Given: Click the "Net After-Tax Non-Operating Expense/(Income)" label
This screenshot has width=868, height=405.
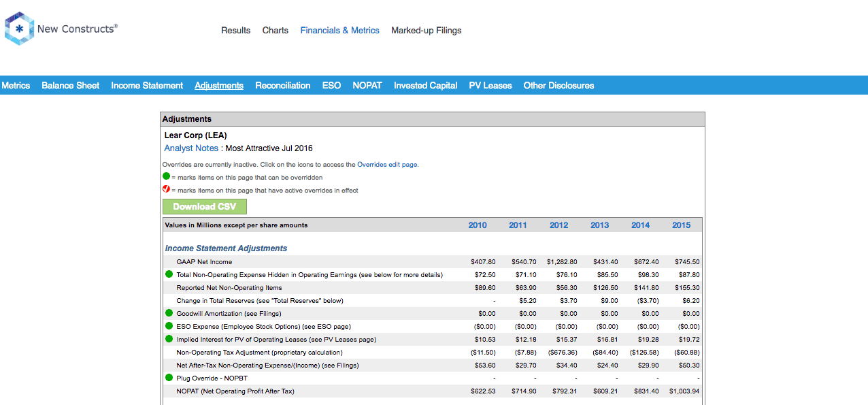Looking at the screenshot, I should 267,366.
